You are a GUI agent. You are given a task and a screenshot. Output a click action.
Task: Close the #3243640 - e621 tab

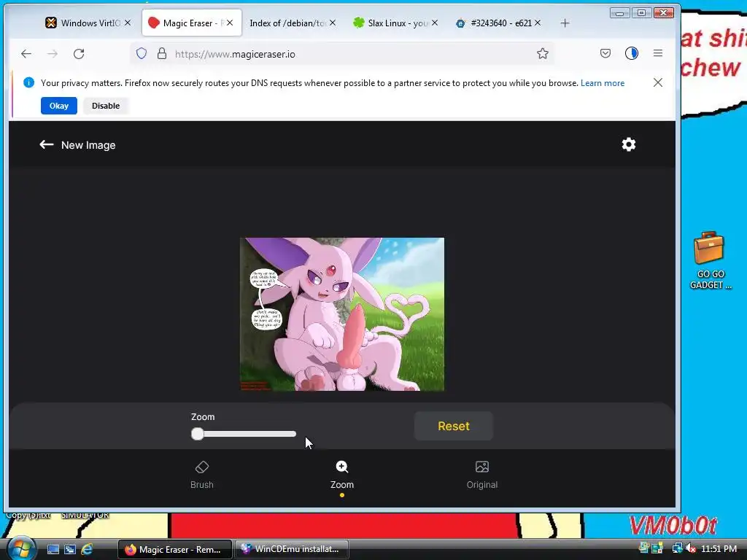tap(538, 23)
